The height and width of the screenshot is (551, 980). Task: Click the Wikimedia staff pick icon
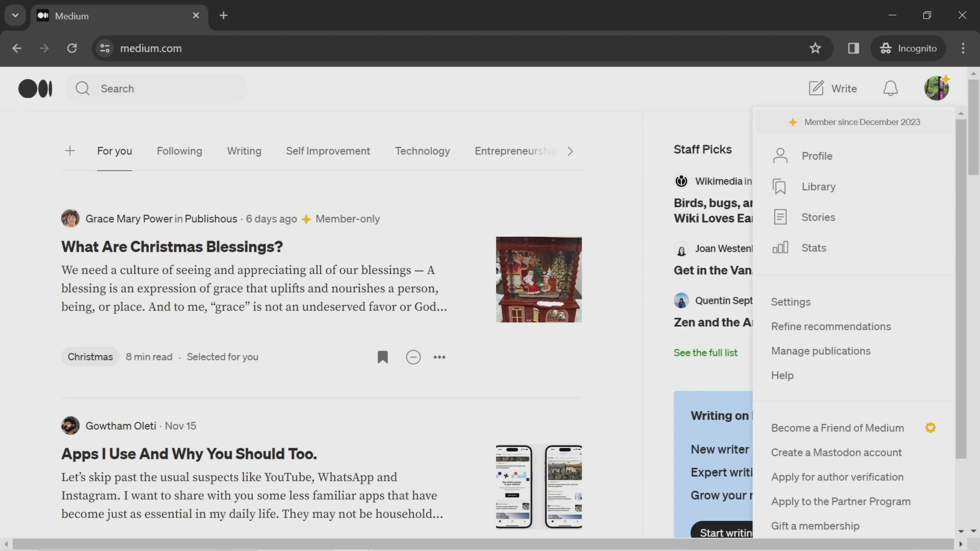tap(681, 181)
